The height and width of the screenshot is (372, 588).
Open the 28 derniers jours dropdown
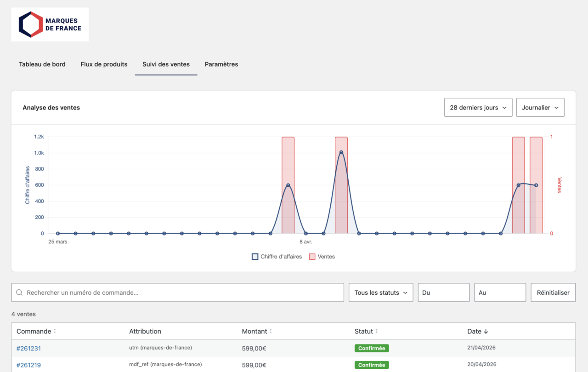tap(478, 108)
